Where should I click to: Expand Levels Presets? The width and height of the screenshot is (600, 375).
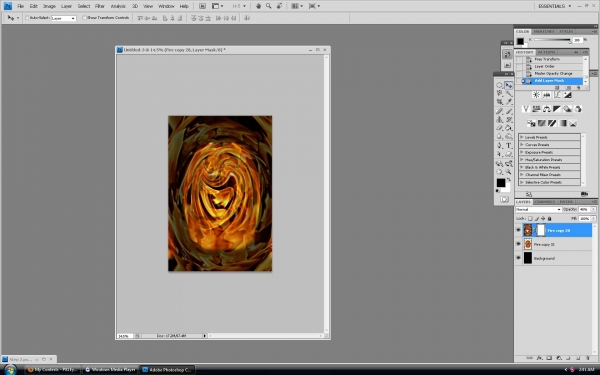(521, 137)
